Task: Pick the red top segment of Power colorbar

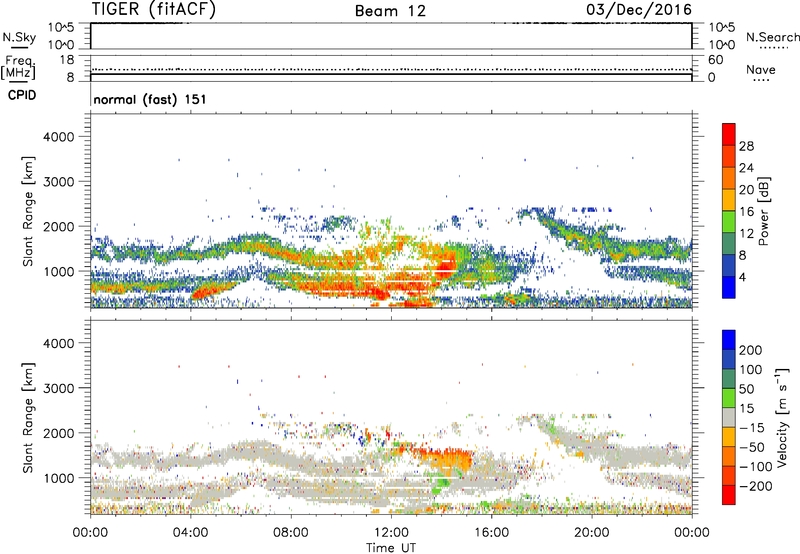Action: pos(729,134)
